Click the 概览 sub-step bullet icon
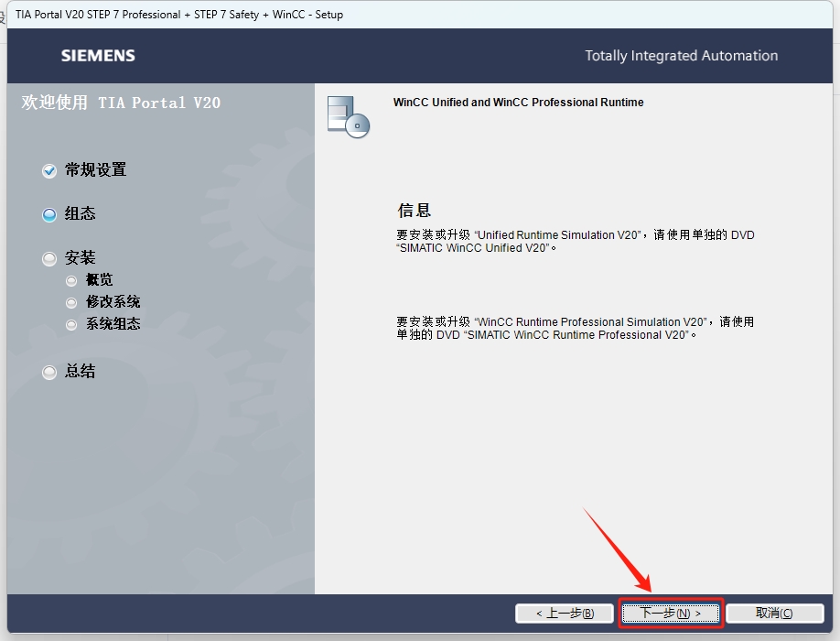The width and height of the screenshot is (840, 641). pos(71,279)
